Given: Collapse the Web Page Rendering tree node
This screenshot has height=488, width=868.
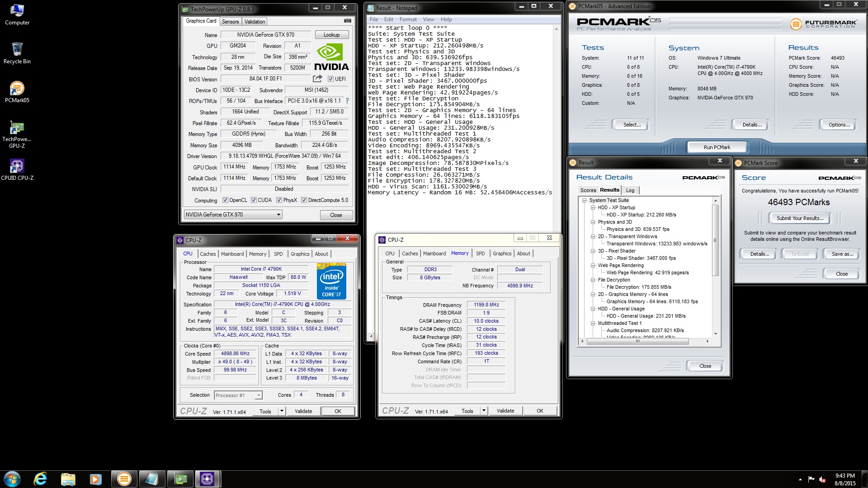Looking at the screenshot, I should tap(593, 265).
